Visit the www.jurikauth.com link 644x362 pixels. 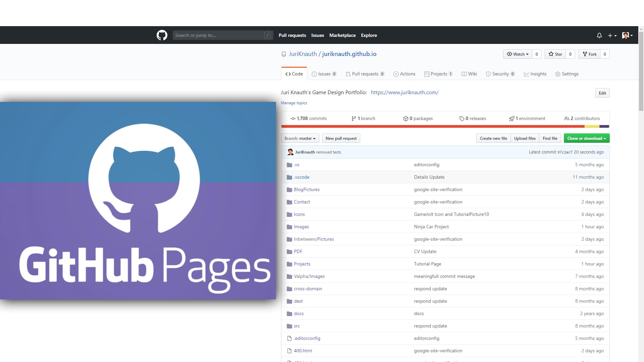point(404,93)
